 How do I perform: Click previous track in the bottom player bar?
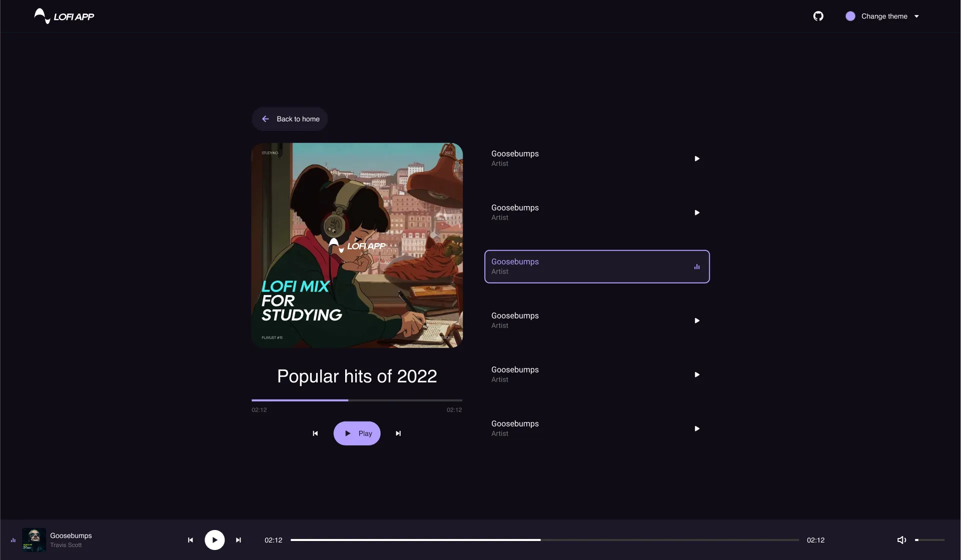click(x=190, y=539)
